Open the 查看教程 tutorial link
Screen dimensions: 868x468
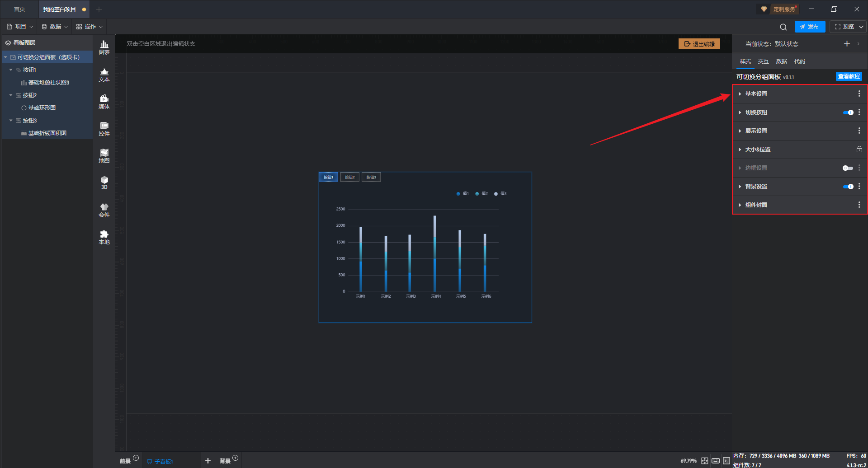pyautogui.click(x=849, y=77)
